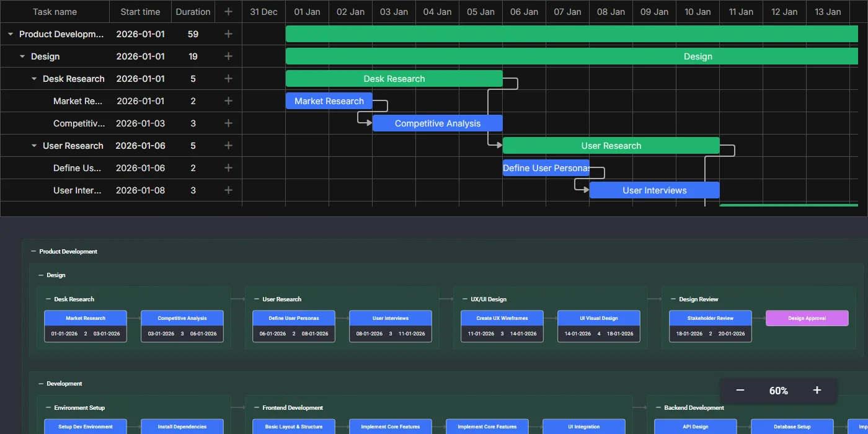The image size is (868, 434).
Task: Select the Database Setup card
Action: (x=792, y=427)
